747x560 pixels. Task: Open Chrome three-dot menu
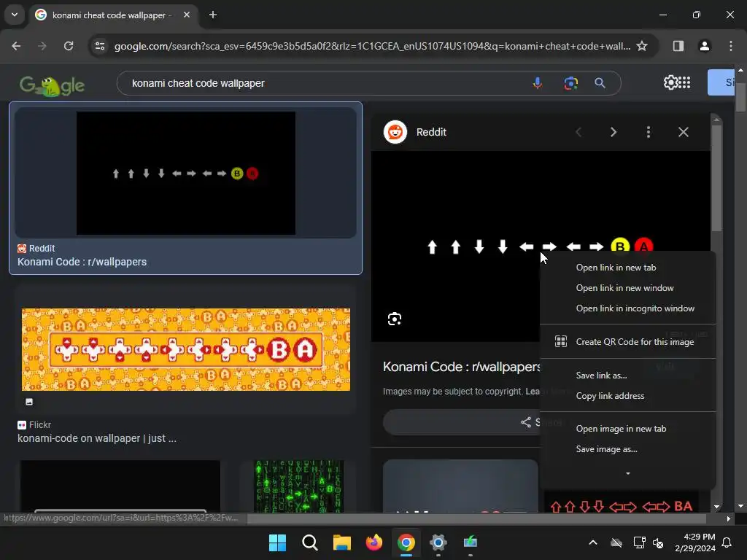(731, 46)
